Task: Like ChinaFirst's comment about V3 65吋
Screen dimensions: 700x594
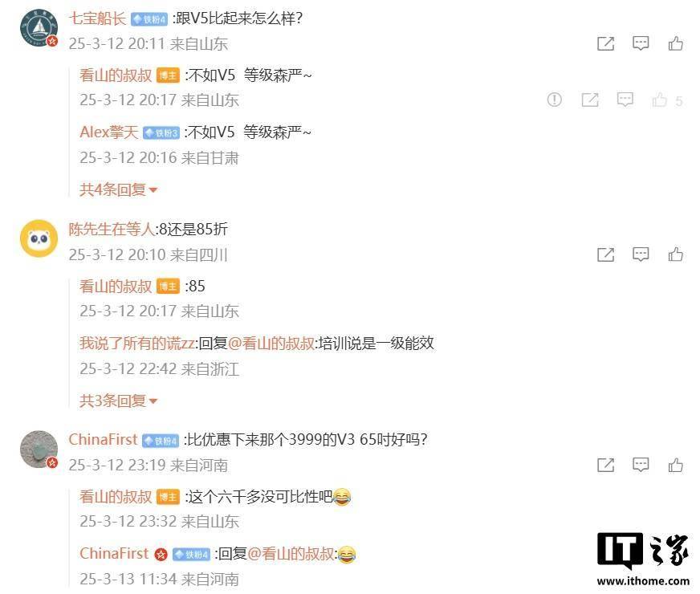Action: pos(675,465)
